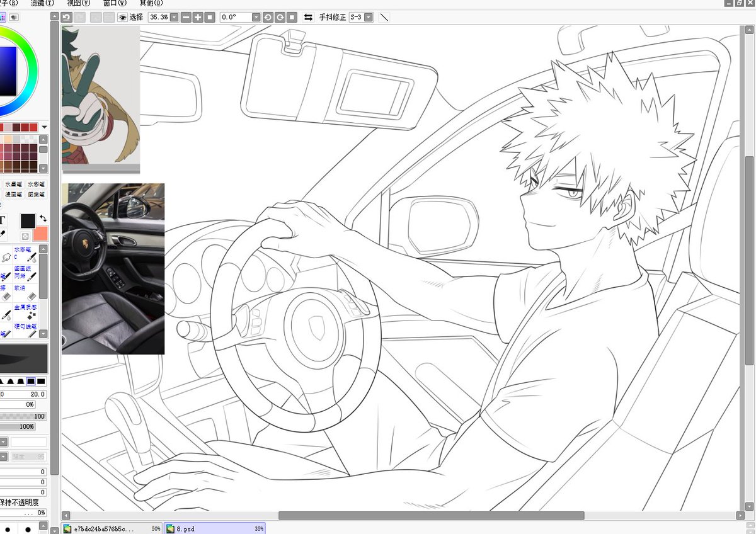Click the rotation angle 0.0° field

coord(236,17)
